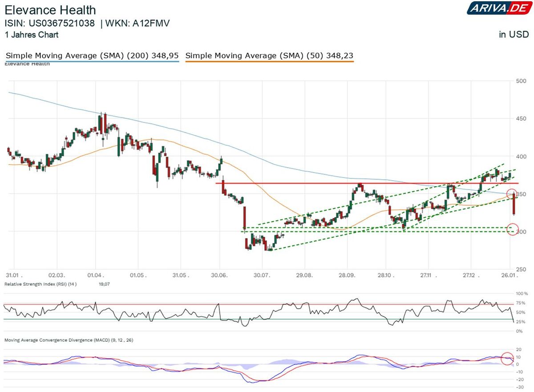Click the MACD -30 axis label
Screen dimensions: 534x392
[519, 387]
